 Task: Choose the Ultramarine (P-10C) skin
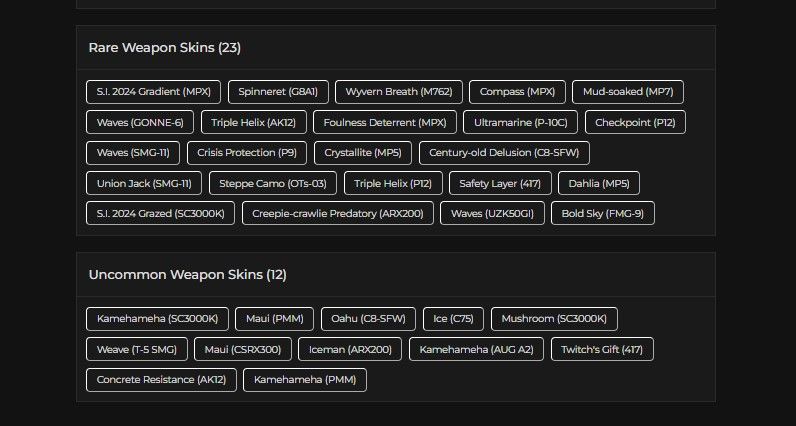click(x=521, y=123)
